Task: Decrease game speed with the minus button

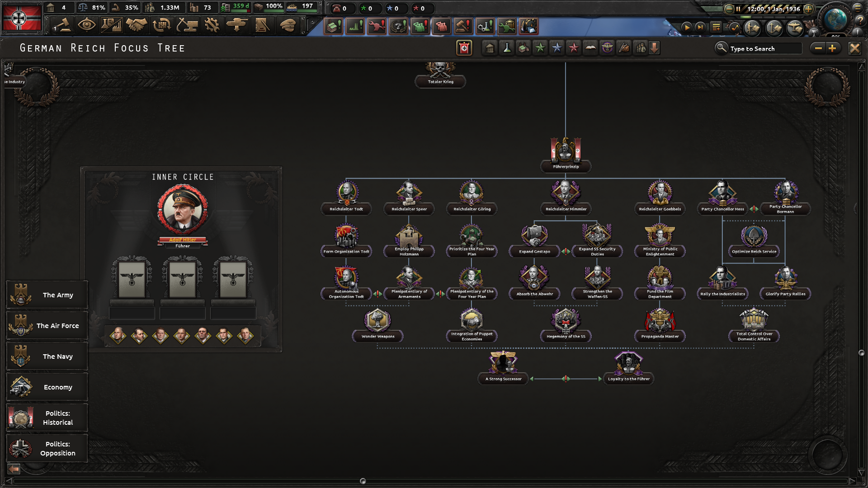Action: click(729, 9)
